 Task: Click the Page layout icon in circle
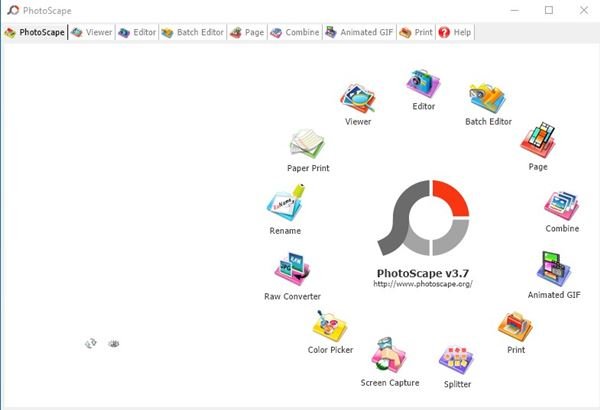click(x=537, y=141)
